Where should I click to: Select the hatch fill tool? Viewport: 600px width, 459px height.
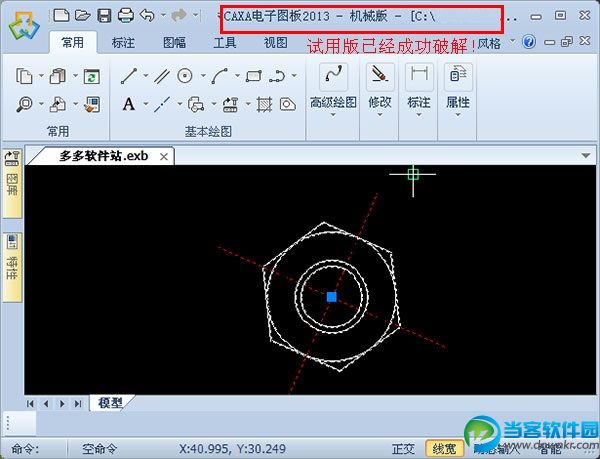click(264, 104)
